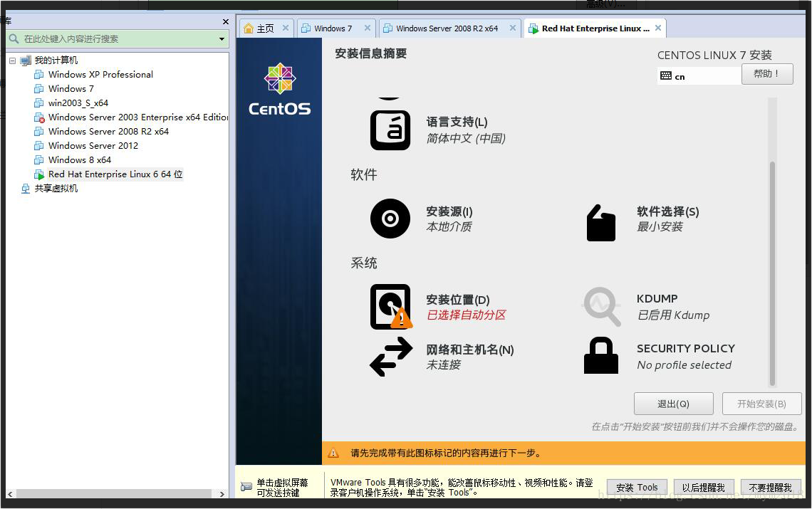Click the library panel horizontal scrollbar
Image resolution: width=812 pixels, height=509 pixels.
tap(113, 494)
